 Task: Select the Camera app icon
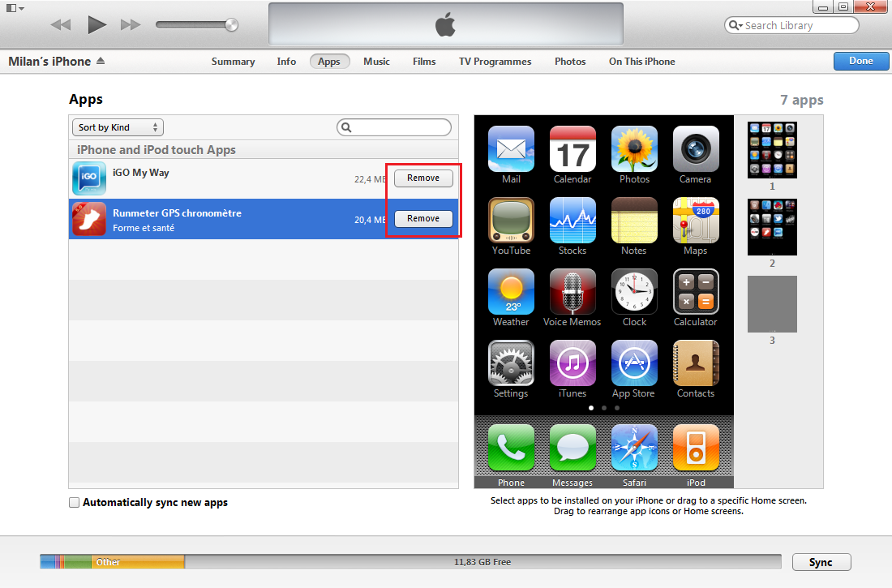point(696,149)
